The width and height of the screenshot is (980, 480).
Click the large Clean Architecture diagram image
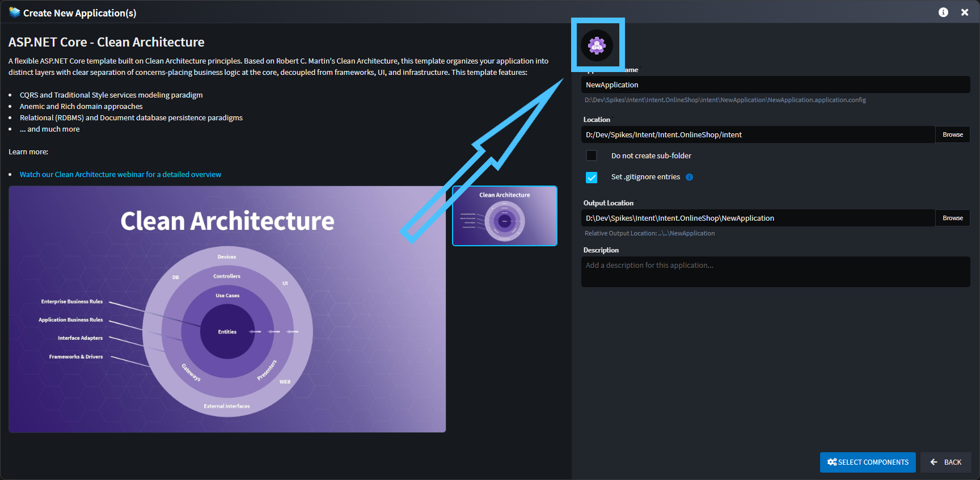click(227, 309)
